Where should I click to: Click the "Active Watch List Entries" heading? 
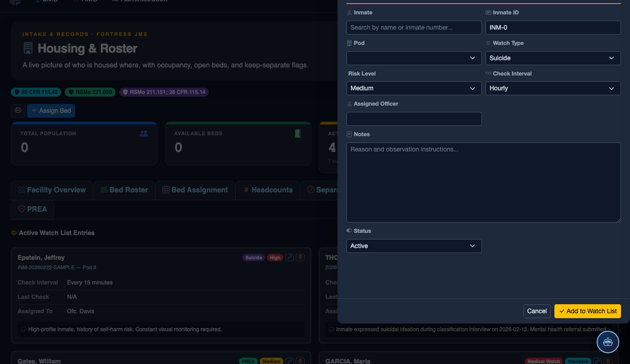[57, 233]
